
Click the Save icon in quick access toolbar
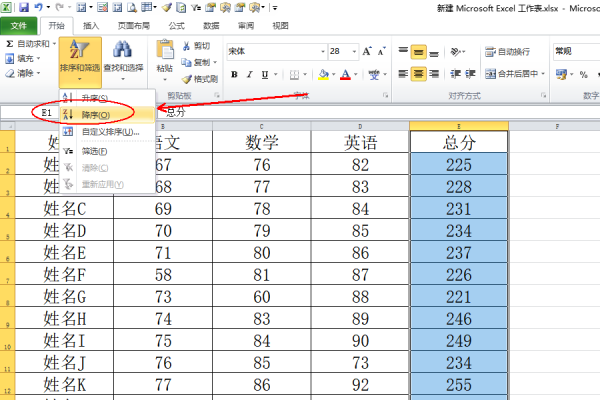[x=23, y=7]
